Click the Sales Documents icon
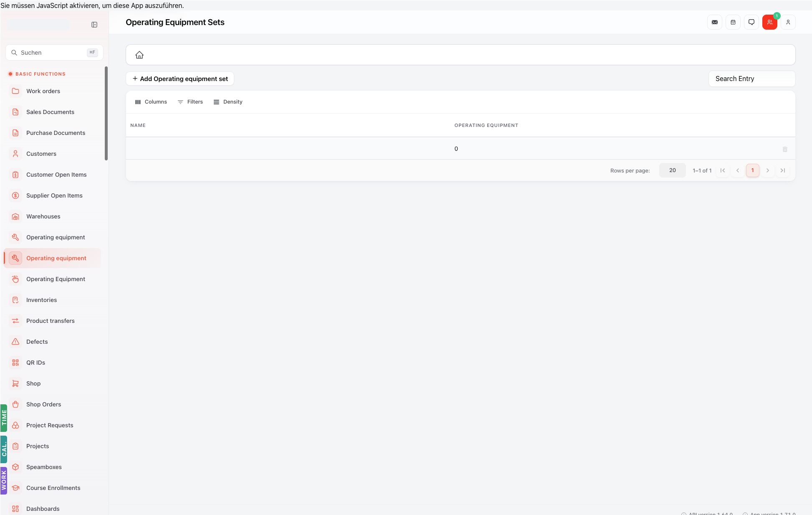 [15, 112]
